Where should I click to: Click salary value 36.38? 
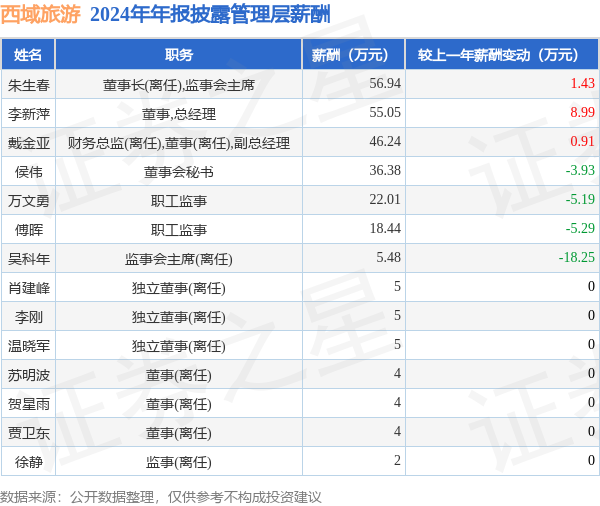[x=385, y=171]
